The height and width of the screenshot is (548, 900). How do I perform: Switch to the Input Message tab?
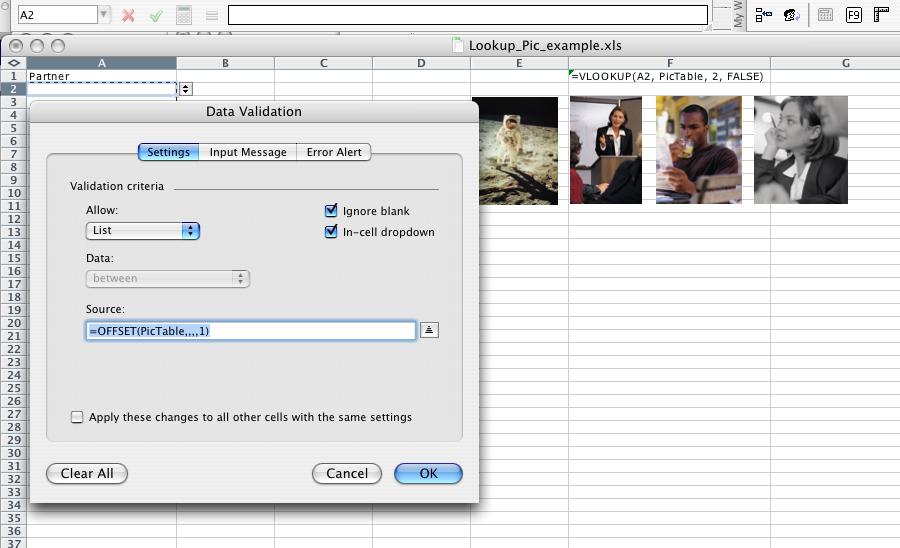click(247, 152)
